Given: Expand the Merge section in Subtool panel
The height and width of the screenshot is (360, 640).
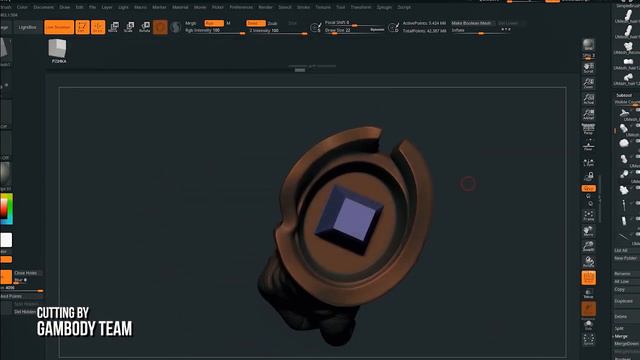Looking at the screenshot, I should click(x=621, y=336).
